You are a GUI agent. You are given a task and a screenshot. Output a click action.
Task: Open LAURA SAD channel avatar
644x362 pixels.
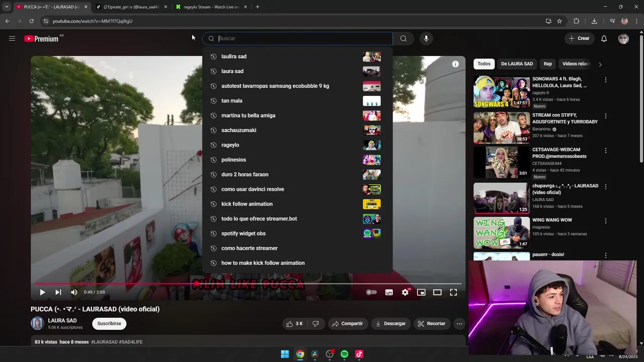coord(37,323)
